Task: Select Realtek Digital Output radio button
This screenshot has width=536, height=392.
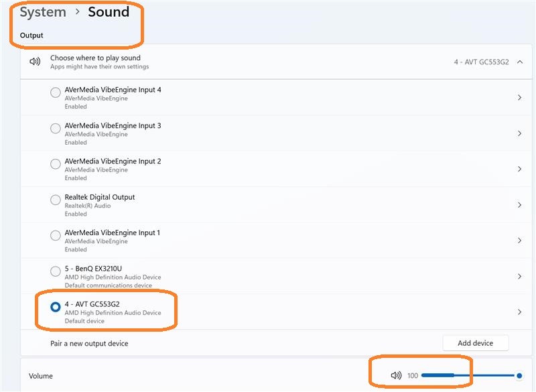Action: pyautogui.click(x=56, y=200)
